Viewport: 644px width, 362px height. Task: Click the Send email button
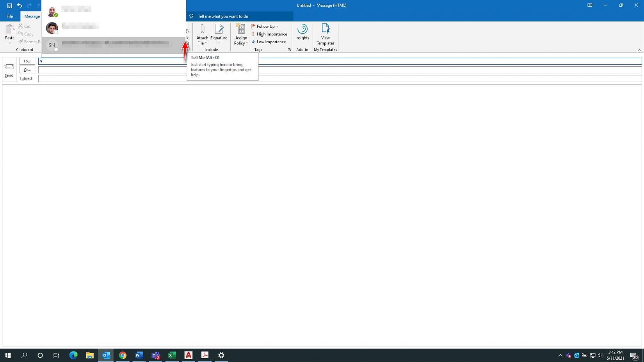[x=9, y=69]
